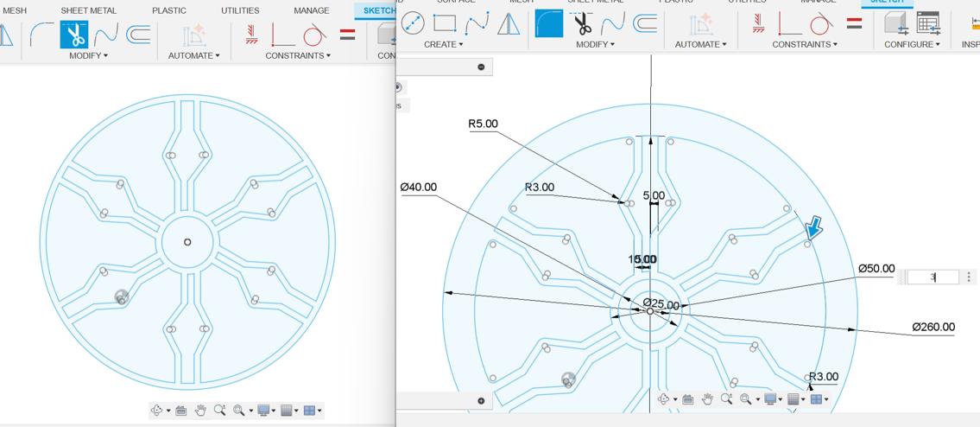The width and height of the screenshot is (980, 427).
Task: Click Configure model box icon in right window
Action: coord(896,24)
